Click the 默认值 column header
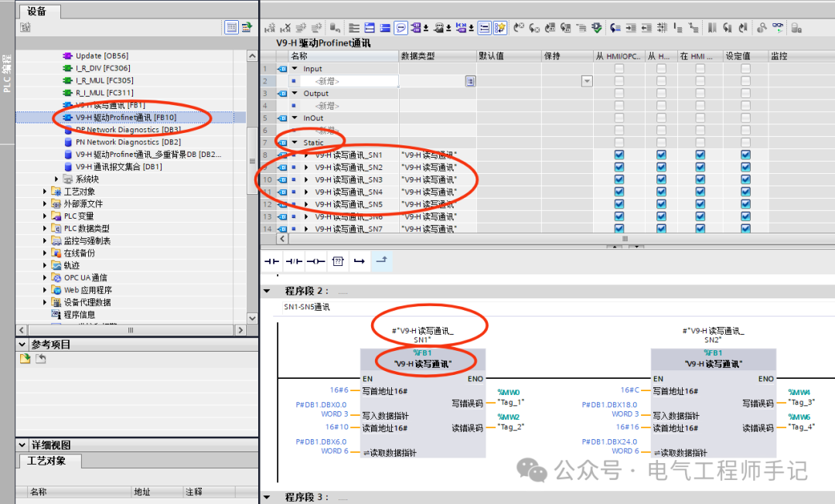The image size is (835, 504). 509,56
